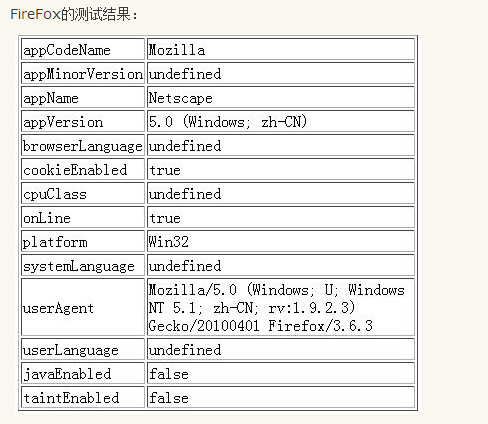Click the onLine property cell
This screenshot has width=488, height=424.
pos(83,218)
